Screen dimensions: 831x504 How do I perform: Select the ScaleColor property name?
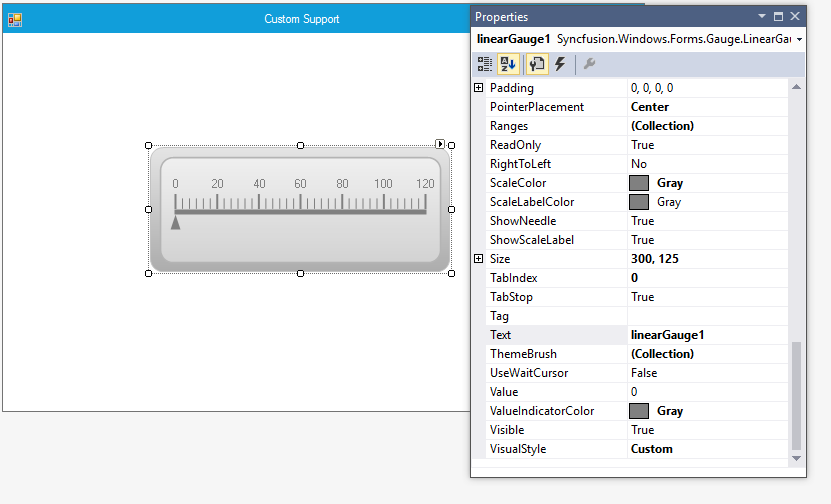[x=518, y=183]
